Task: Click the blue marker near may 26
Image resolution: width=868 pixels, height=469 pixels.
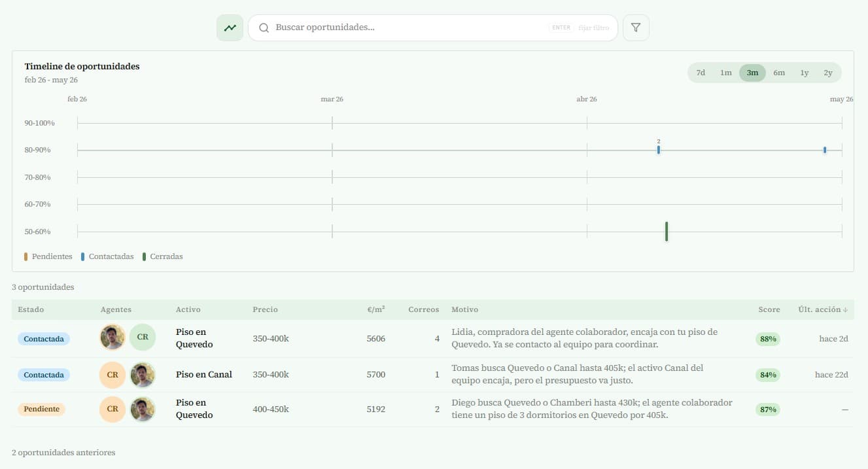Action: coord(825,150)
